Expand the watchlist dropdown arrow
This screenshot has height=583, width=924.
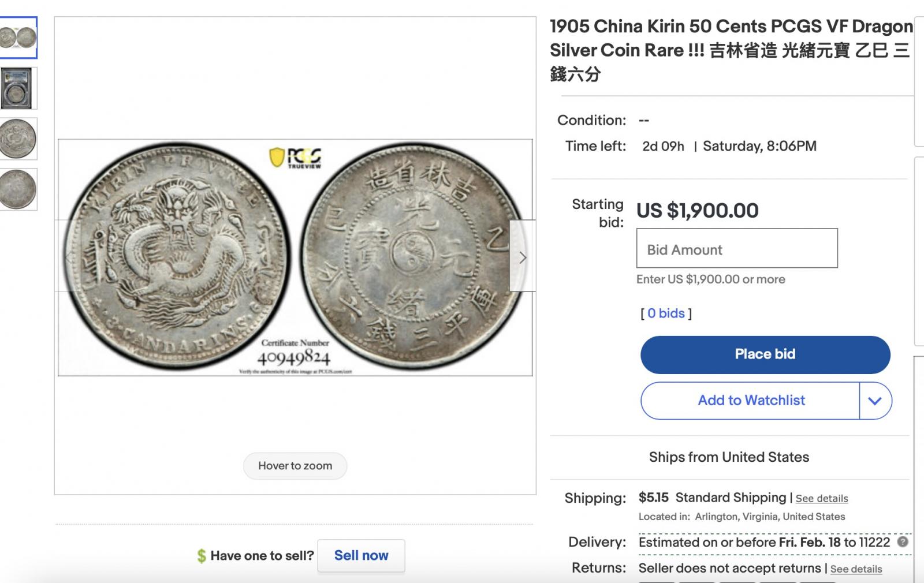tap(875, 401)
